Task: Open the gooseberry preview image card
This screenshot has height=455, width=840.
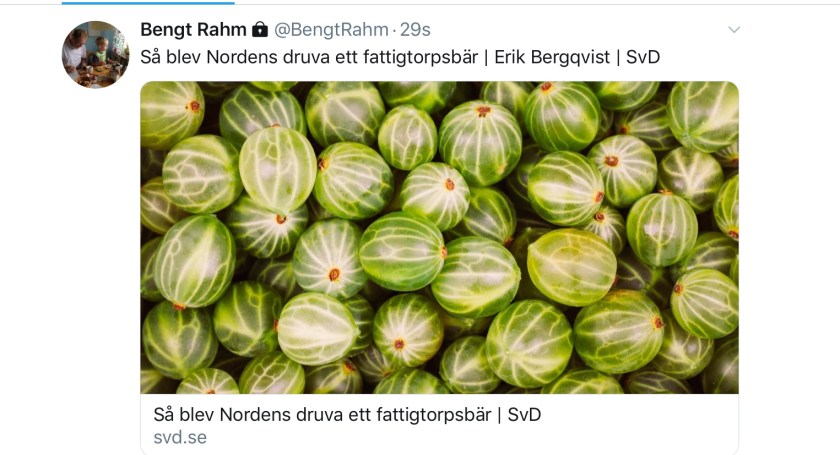Action: 439,237
